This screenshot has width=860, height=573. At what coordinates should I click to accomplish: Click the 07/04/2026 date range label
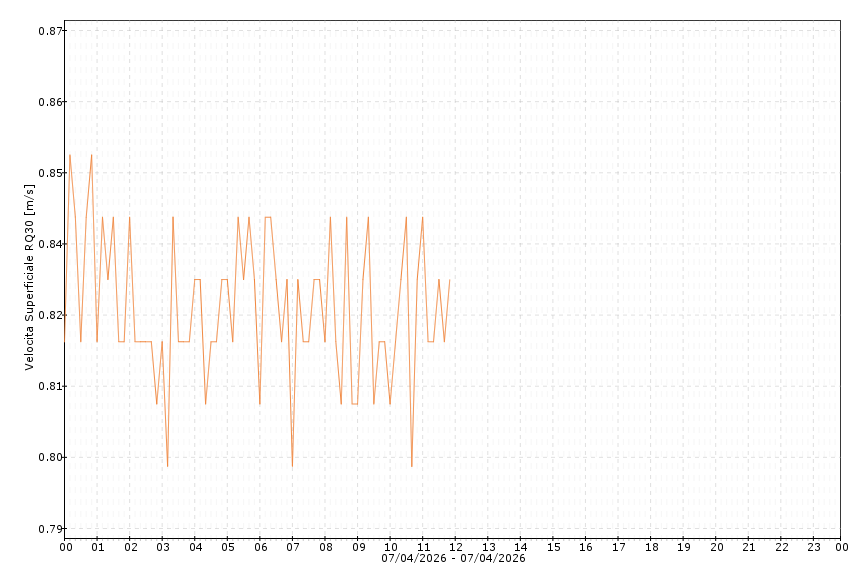tap(453, 558)
